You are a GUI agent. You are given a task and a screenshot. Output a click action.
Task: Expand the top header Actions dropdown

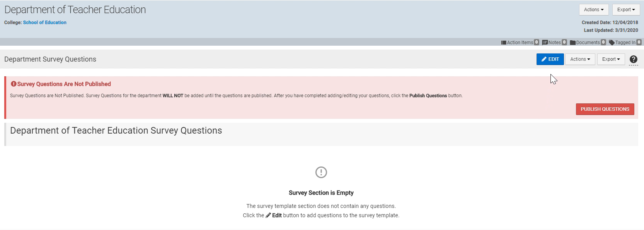click(594, 10)
